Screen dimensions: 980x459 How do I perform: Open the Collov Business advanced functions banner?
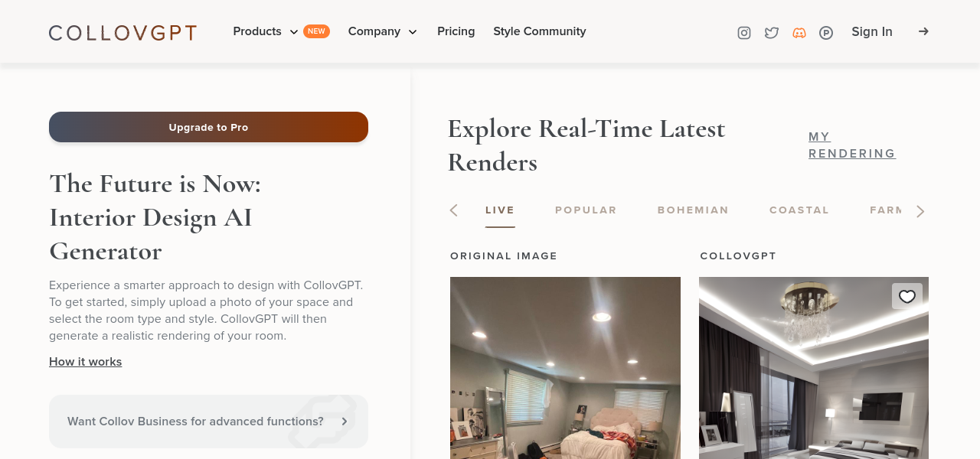coord(208,422)
